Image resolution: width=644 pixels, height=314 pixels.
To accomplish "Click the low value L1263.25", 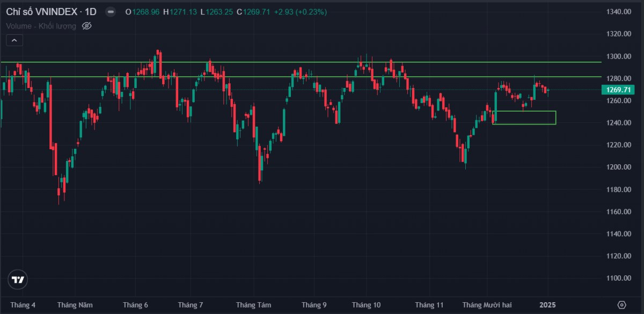I will point(217,12).
